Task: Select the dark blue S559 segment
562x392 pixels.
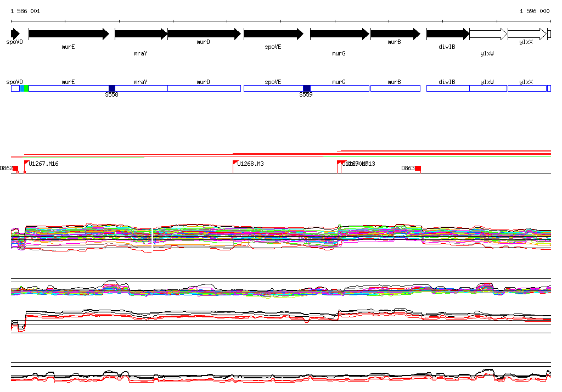Action: (307, 88)
